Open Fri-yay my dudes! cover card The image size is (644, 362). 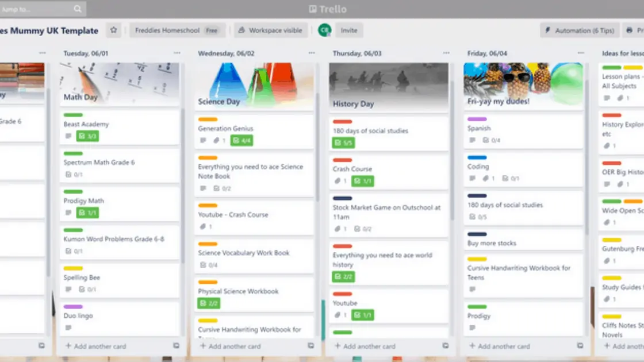pos(523,87)
